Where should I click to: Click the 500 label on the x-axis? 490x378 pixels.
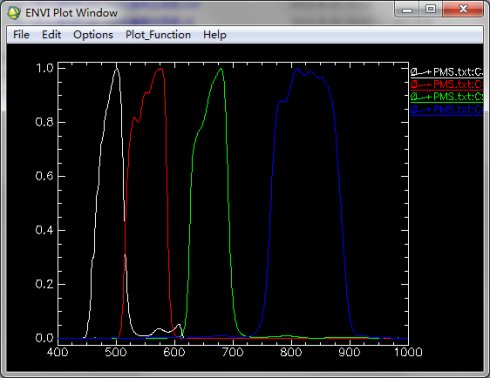tap(116, 352)
